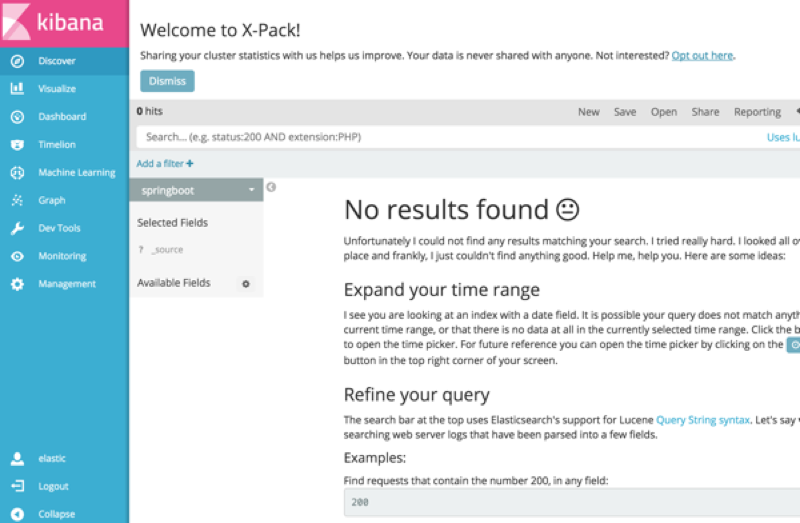The height and width of the screenshot is (523, 800).
Task: Click New in the top toolbar
Action: (588, 112)
